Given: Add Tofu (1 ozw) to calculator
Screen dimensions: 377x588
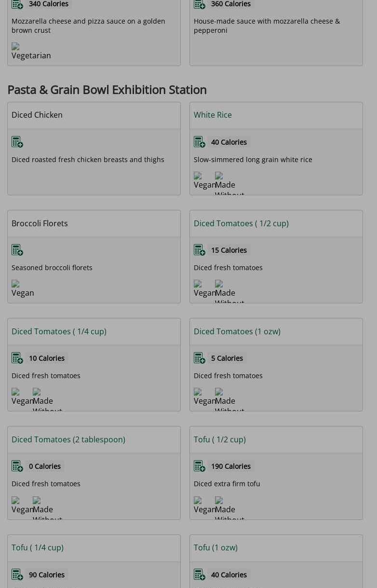Looking at the screenshot, I should 200,574.
